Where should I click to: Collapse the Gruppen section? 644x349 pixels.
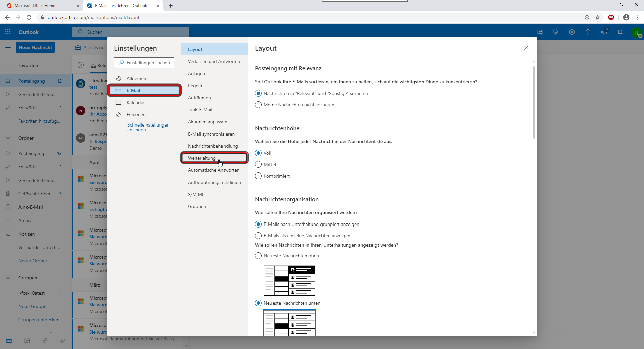(8, 278)
